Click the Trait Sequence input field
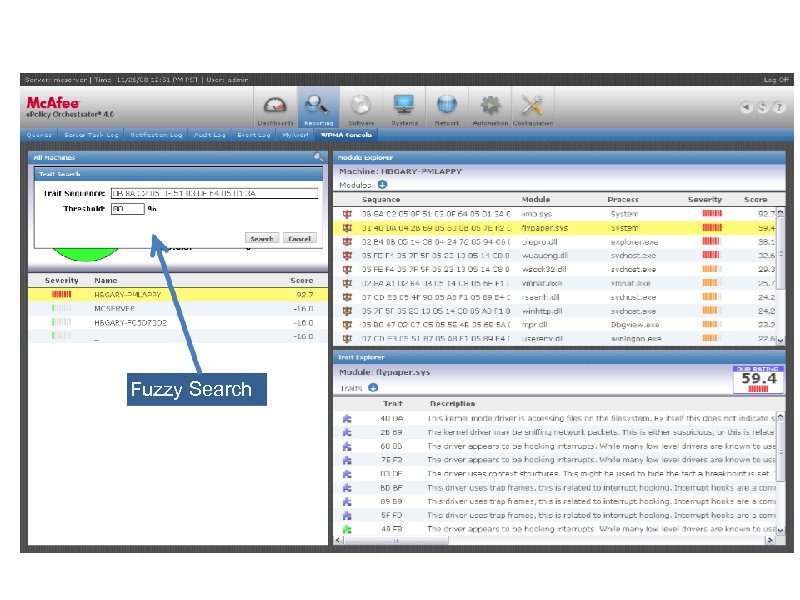This screenshot has height=600, width=800. [x=214, y=193]
